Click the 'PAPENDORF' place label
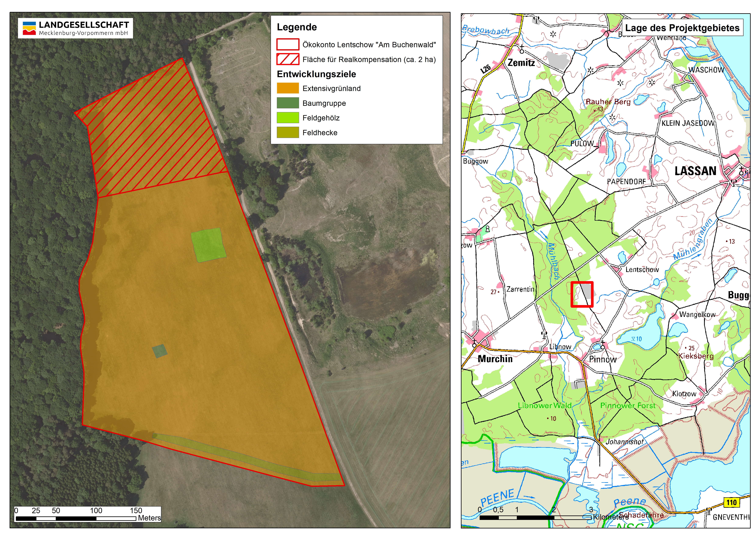Viewport: 756px width, 535px height. tap(626, 182)
